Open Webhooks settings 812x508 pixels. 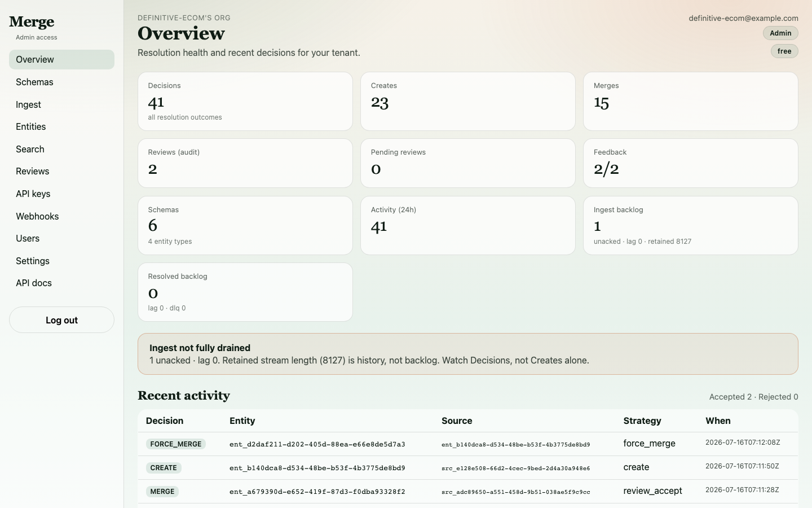tap(61, 216)
